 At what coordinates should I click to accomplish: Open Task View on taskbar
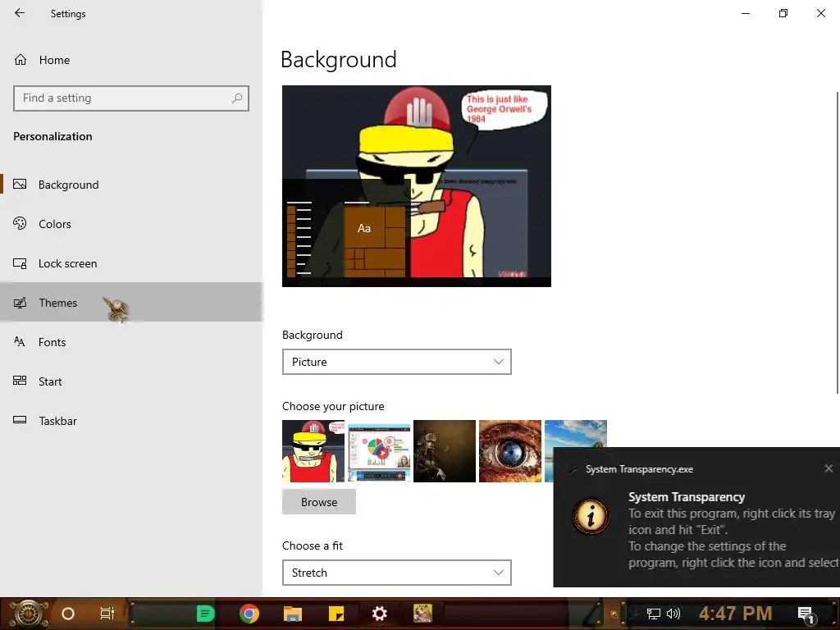[107, 614]
